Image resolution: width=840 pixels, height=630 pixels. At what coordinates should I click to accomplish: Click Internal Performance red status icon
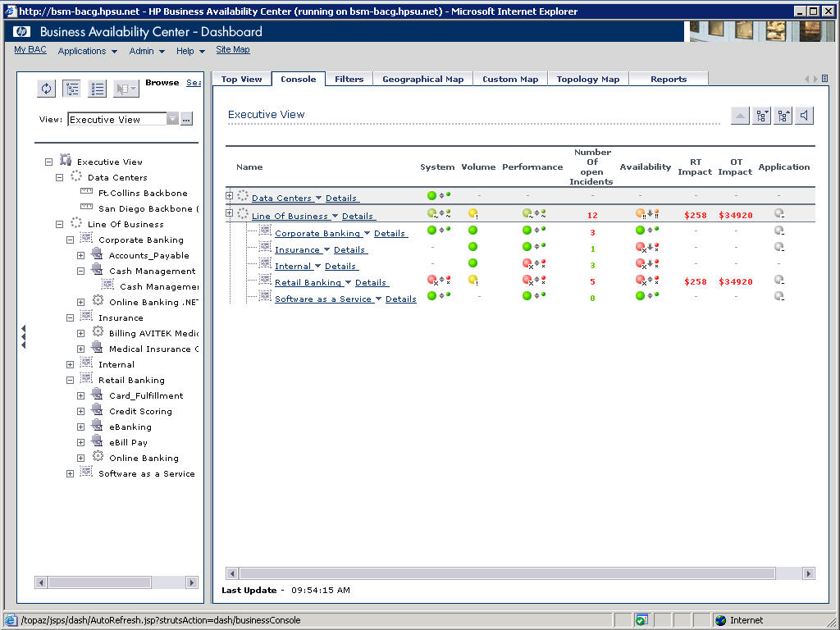(x=527, y=263)
